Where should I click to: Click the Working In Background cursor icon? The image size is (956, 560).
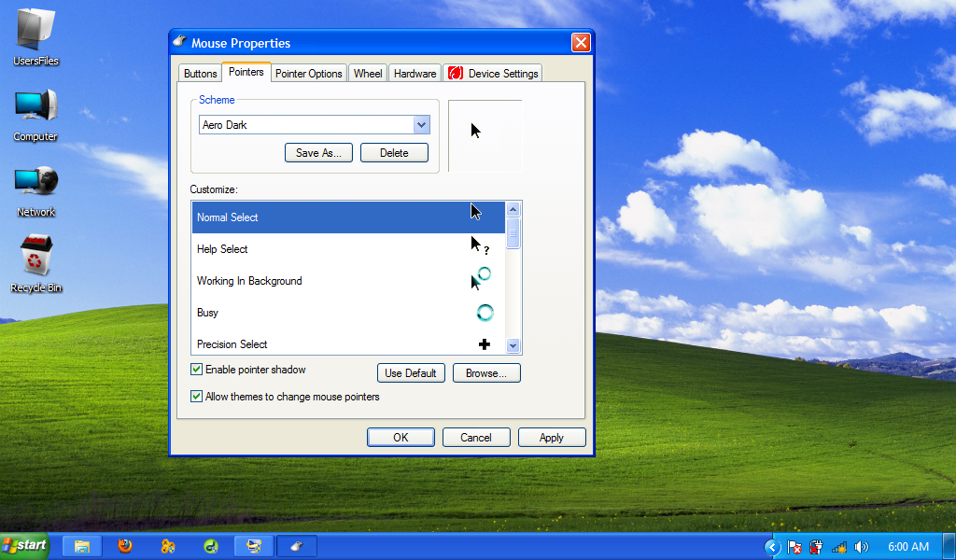point(481,278)
